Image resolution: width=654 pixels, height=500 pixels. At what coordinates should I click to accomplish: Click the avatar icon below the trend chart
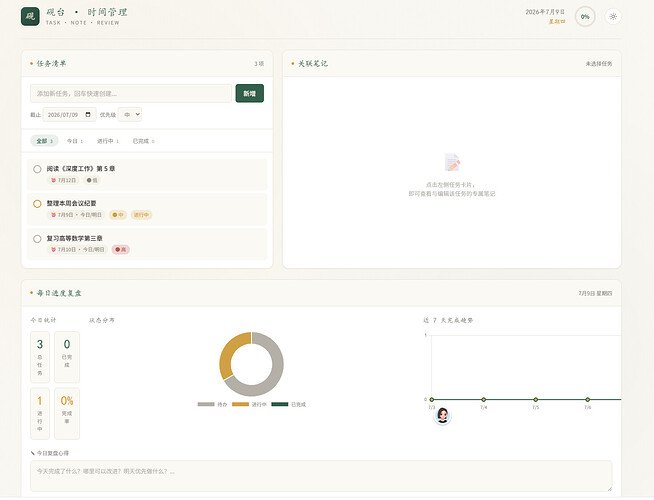[443, 415]
